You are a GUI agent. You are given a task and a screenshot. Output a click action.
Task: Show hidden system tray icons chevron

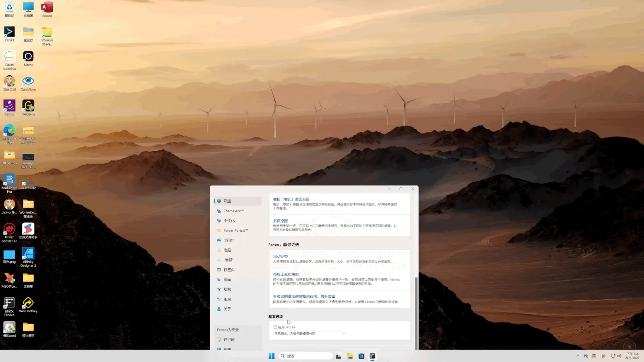[x=578, y=356]
